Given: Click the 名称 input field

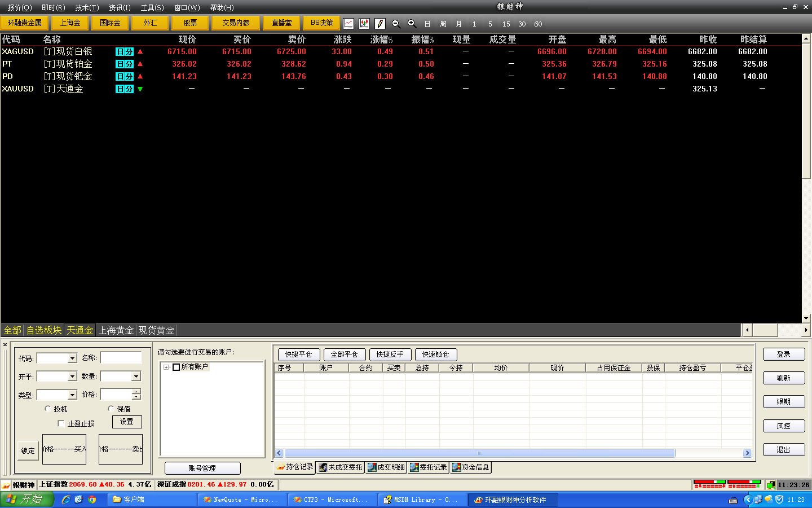Looking at the screenshot, I should (x=121, y=358).
